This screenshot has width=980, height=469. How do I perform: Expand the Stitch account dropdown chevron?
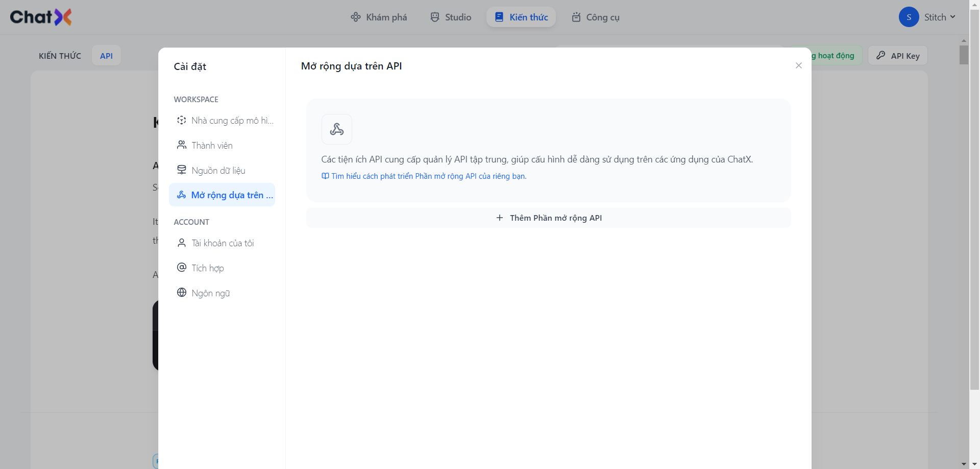tap(952, 17)
